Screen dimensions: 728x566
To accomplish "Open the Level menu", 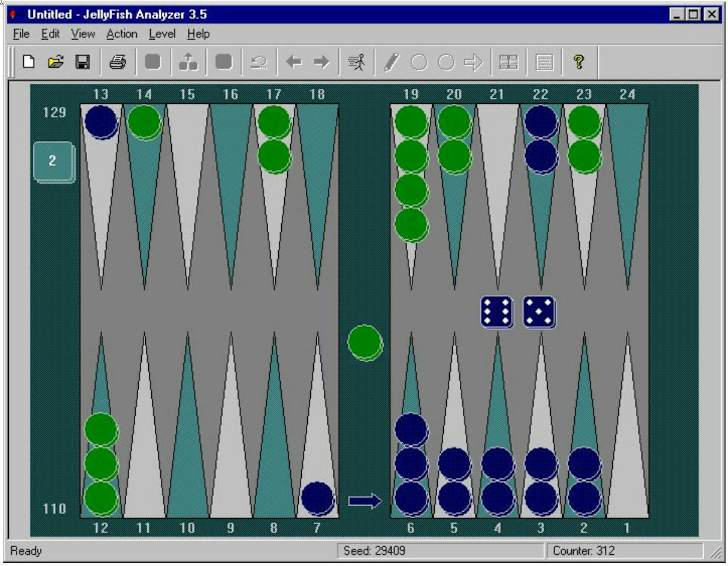I will coord(162,34).
